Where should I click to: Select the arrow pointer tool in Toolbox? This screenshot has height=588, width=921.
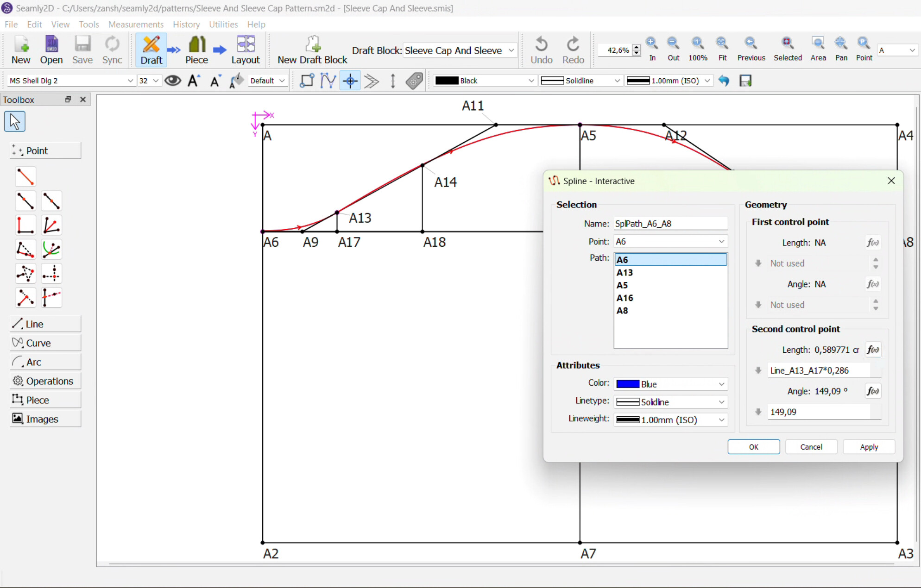click(15, 121)
